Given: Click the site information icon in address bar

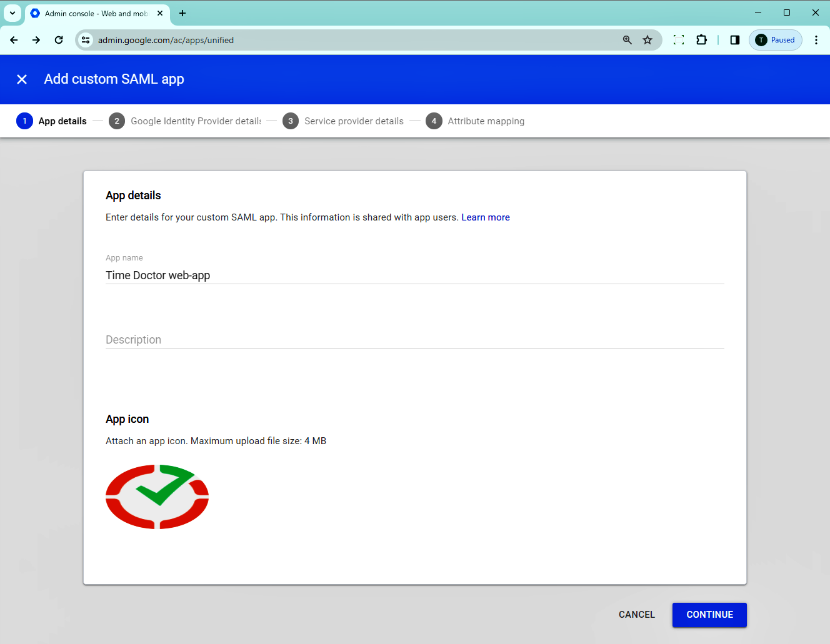Looking at the screenshot, I should coord(85,39).
